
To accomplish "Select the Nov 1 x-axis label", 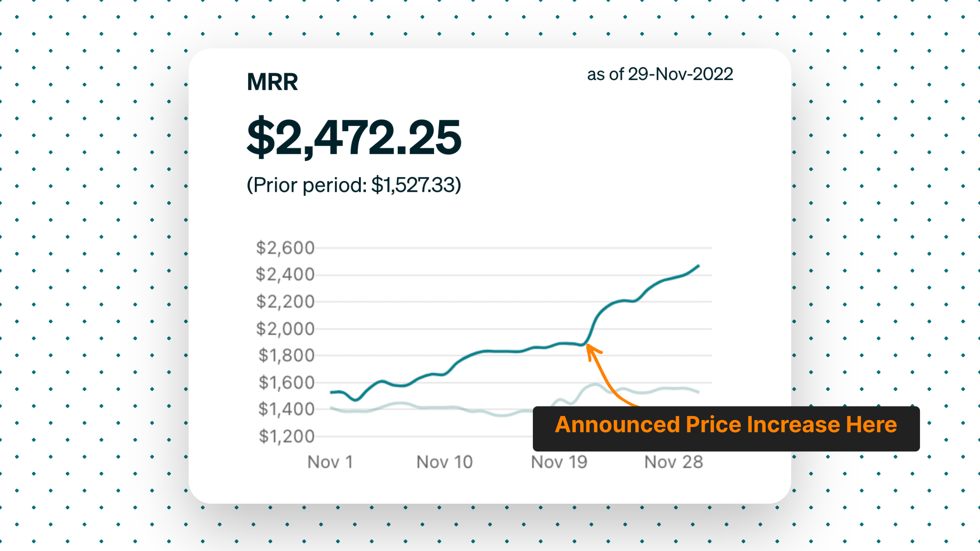I will [x=330, y=462].
